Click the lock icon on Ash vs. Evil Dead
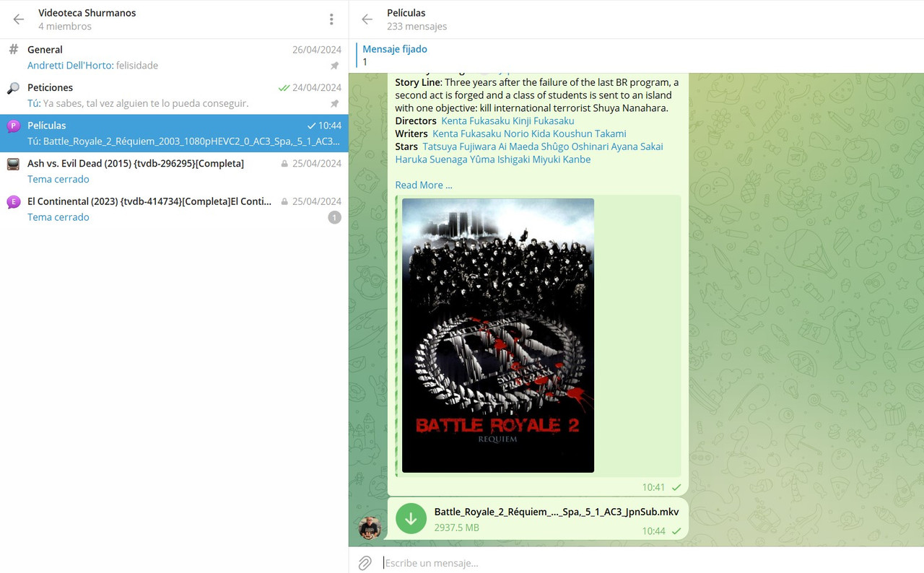924x573 pixels. [x=284, y=164]
